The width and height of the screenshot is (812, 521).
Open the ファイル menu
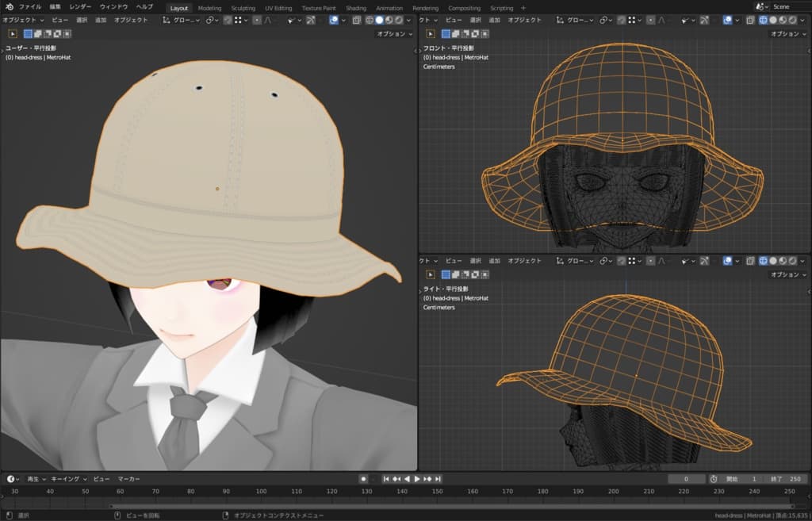30,7
